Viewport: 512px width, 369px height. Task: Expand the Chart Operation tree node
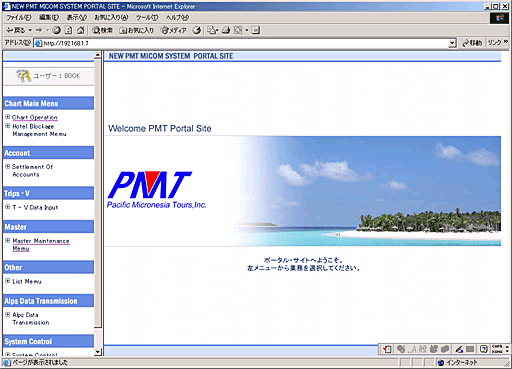click(7, 117)
